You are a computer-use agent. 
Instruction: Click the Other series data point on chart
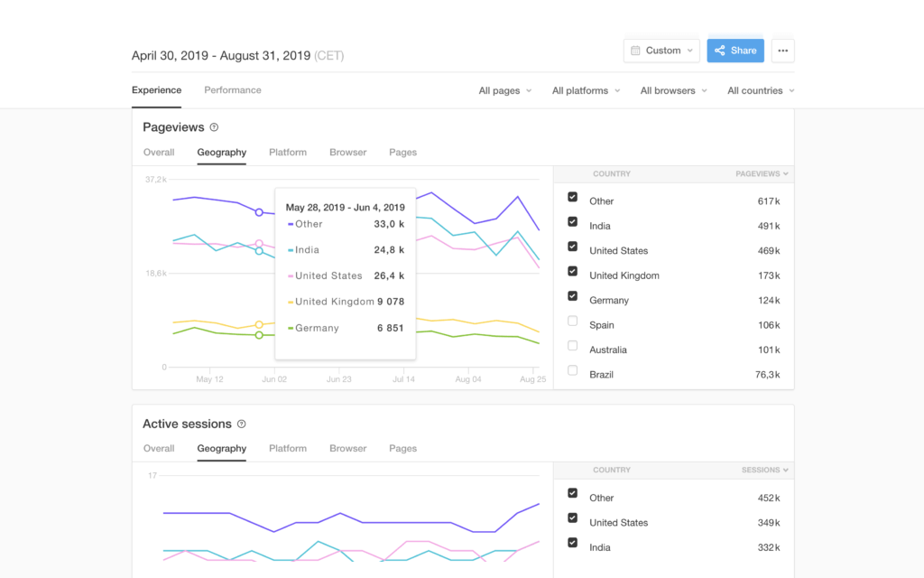[259, 212]
